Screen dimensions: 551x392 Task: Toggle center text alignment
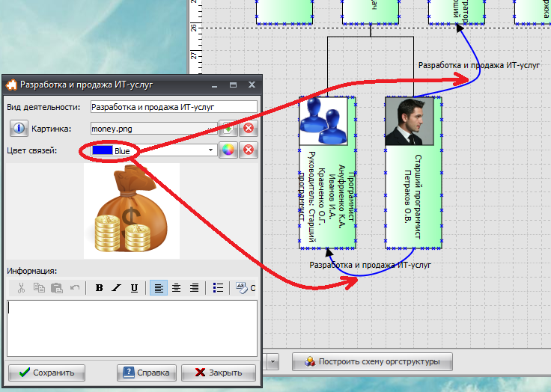coord(177,288)
